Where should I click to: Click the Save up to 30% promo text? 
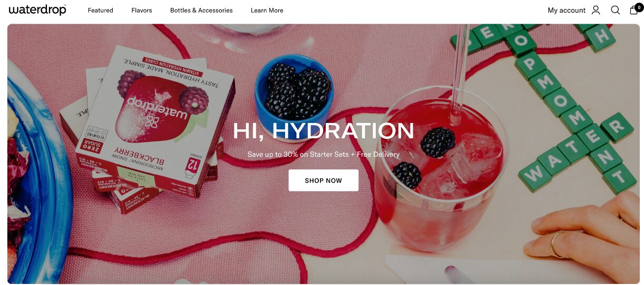tap(324, 155)
